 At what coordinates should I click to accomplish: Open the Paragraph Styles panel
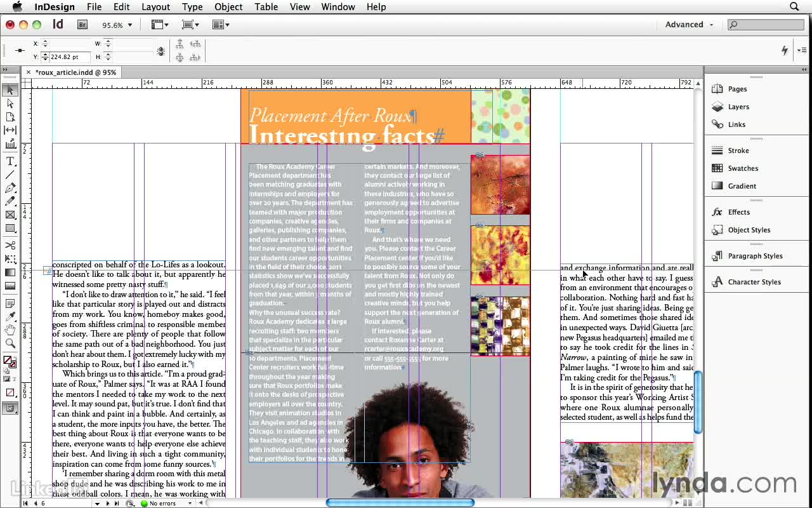click(x=755, y=256)
